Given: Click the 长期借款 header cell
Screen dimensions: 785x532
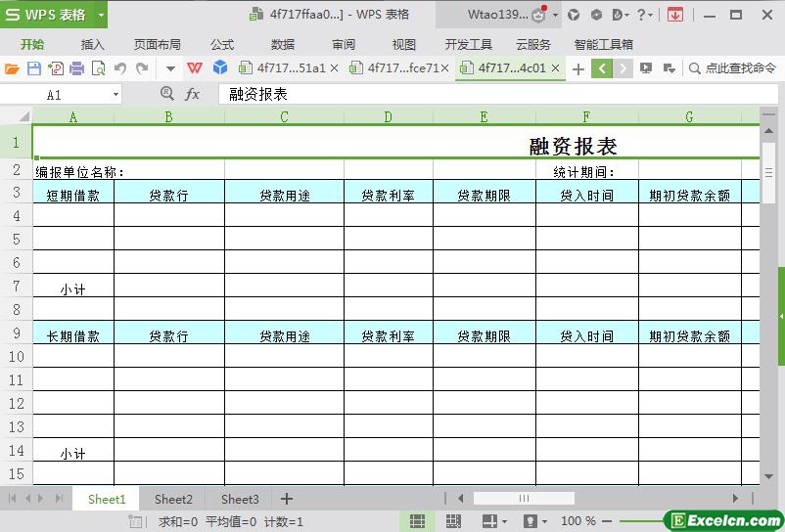Looking at the screenshot, I should click(x=73, y=332).
